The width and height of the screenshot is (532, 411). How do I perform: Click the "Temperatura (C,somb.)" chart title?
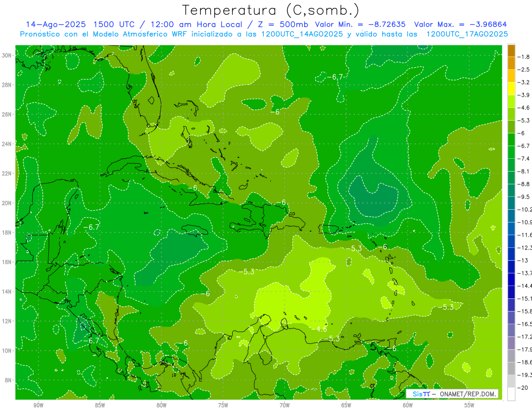point(271,10)
